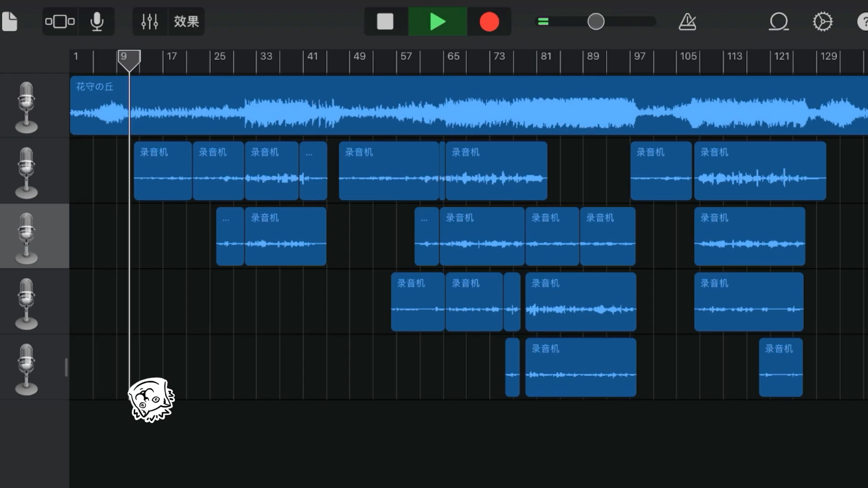The width and height of the screenshot is (868, 488).
Task: Select track five 录音机 region near bar 121
Action: 781,367
